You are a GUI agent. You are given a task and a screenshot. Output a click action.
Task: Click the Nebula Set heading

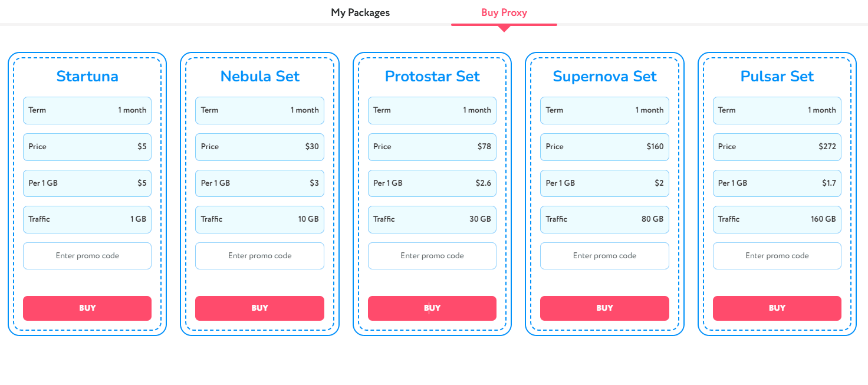[x=259, y=76]
